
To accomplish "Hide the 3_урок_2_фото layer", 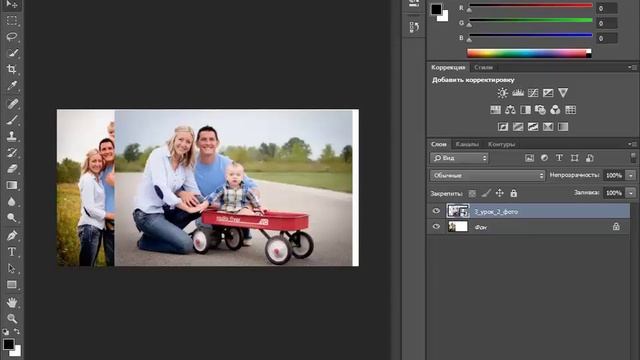I will pyautogui.click(x=436, y=211).
